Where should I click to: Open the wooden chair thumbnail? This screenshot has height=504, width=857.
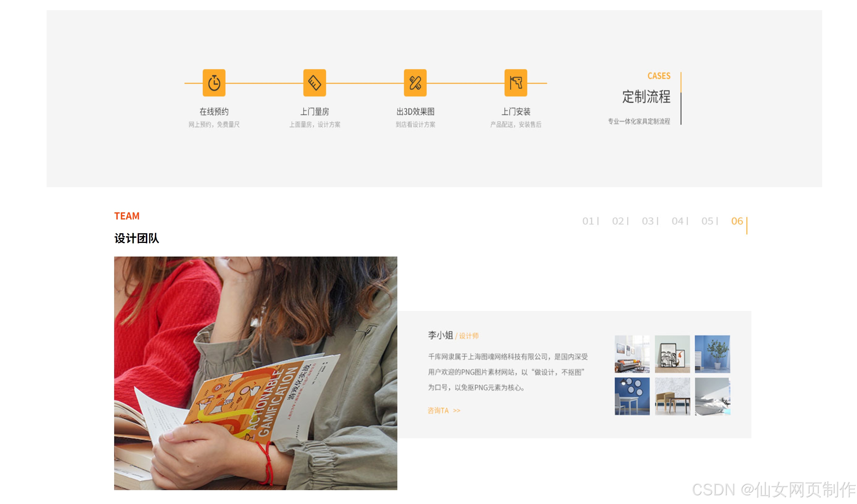coord(672,396)
